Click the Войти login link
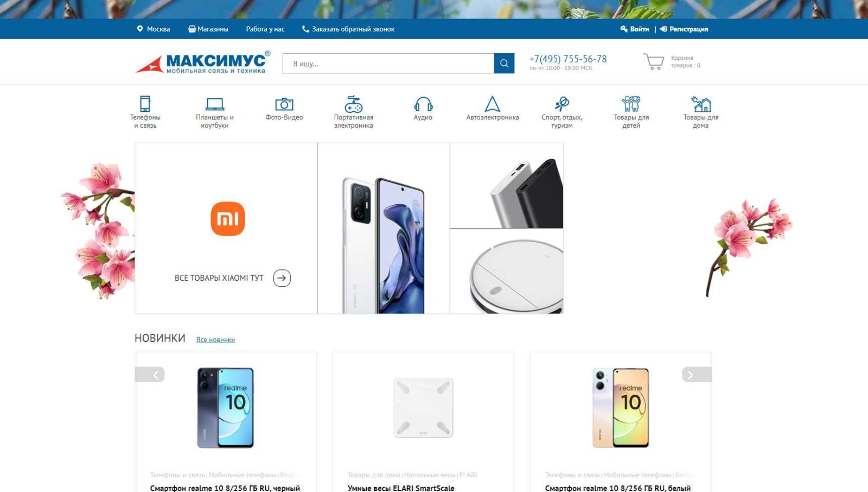 pos(635,29)
